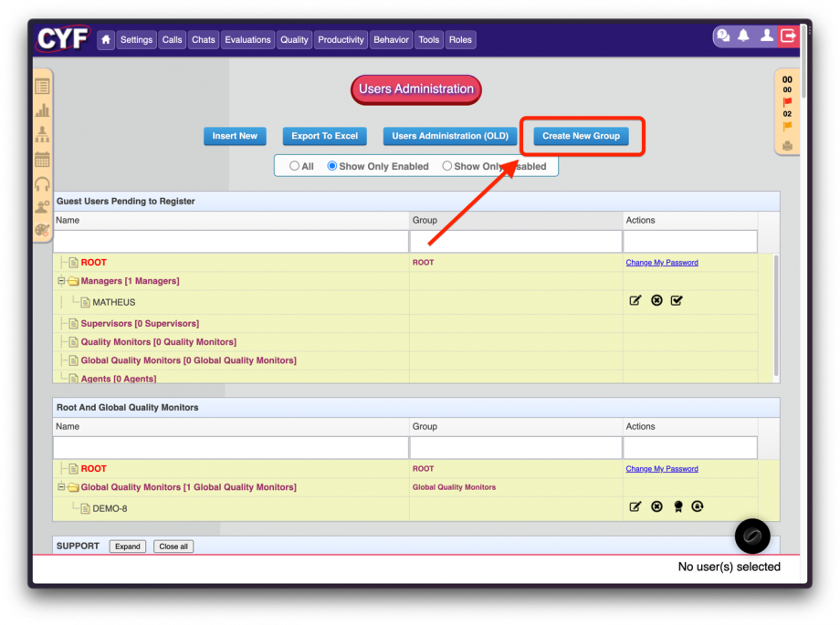Viewport: 840px width, 625px height.
Task: Open the notifications bell
Action: (744, 36)
